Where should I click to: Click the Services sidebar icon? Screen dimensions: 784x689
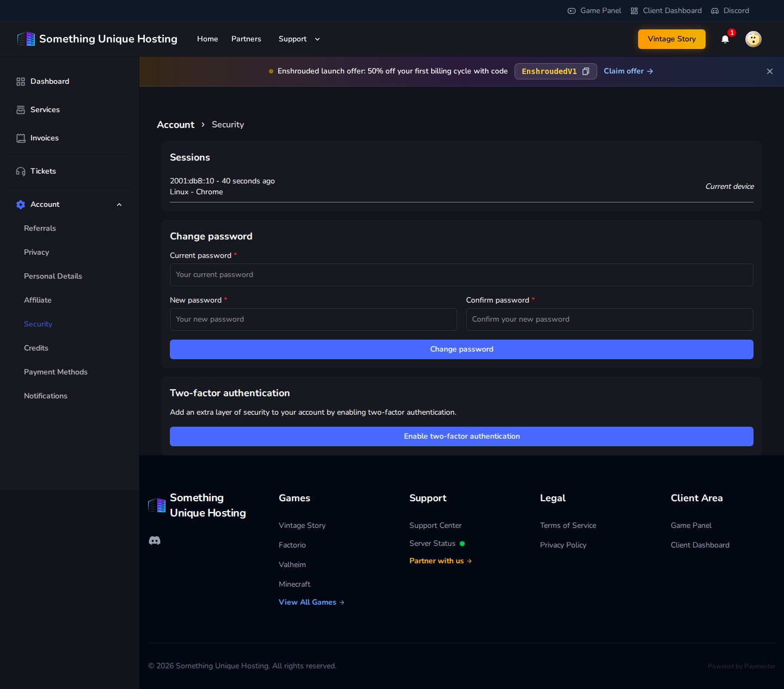coord(21,110)
